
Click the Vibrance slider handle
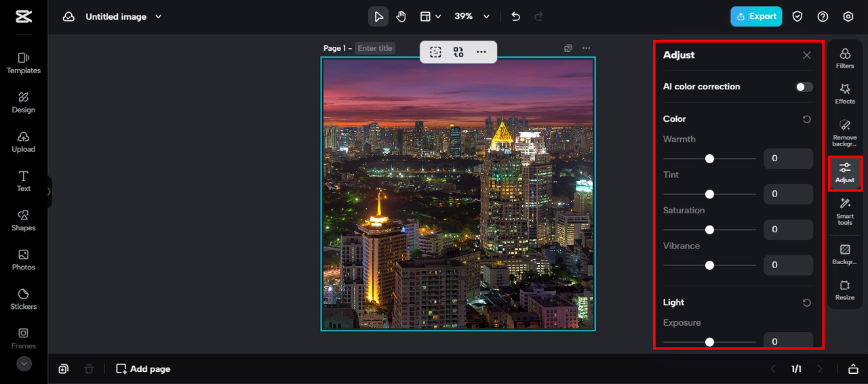709,265
